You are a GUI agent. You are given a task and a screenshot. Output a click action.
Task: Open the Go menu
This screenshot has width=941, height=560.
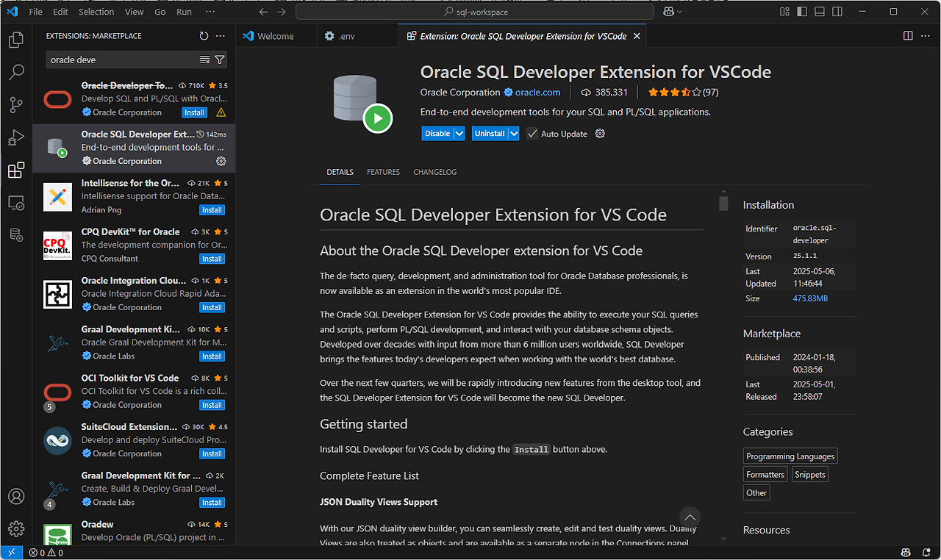click(x=160, y=12)
